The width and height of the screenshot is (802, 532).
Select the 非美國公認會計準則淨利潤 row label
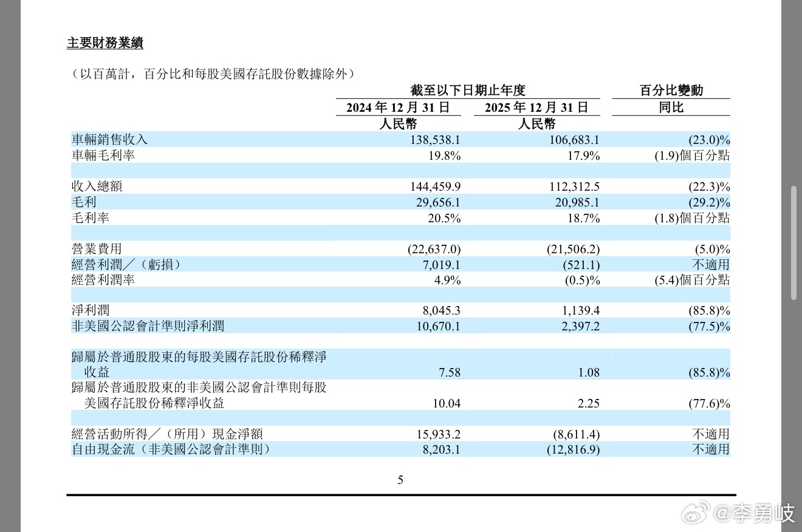[x=148, y=326]
